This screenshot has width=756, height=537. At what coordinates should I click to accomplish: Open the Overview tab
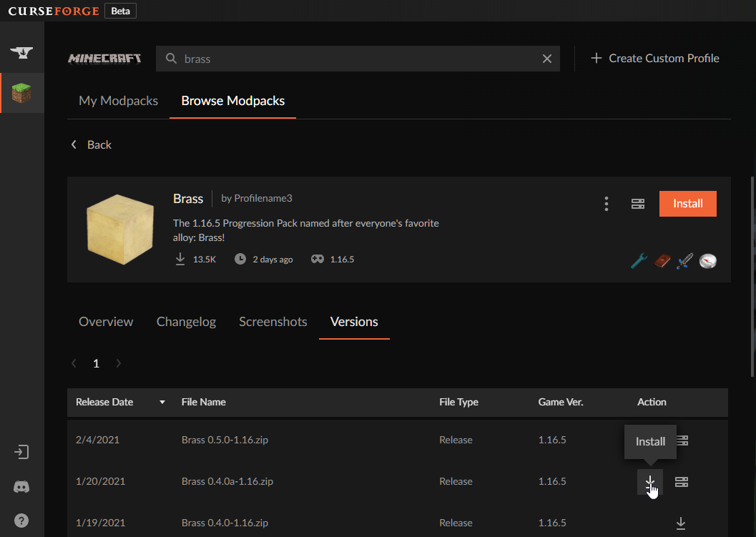[106, 322]
